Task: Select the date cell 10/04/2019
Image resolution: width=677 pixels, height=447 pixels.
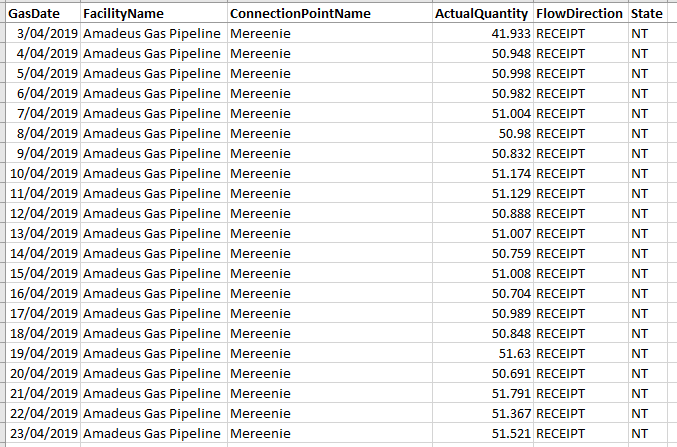Action: (x=43, y=173)
